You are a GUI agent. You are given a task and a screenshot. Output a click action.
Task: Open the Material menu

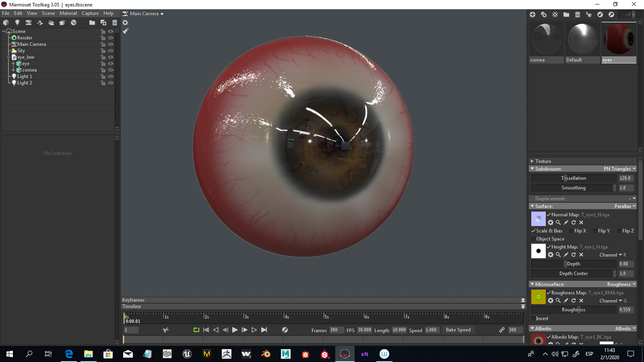pos(68,13)
